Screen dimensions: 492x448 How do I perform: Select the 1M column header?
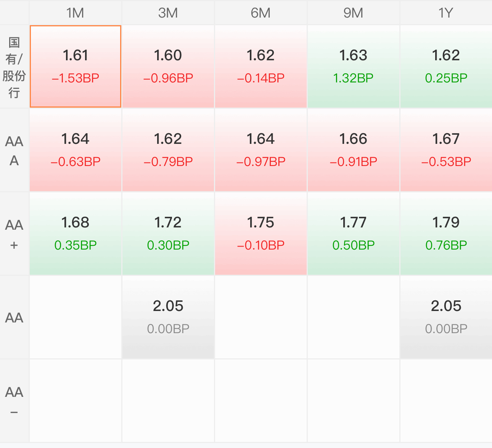(x=76, y=13)
